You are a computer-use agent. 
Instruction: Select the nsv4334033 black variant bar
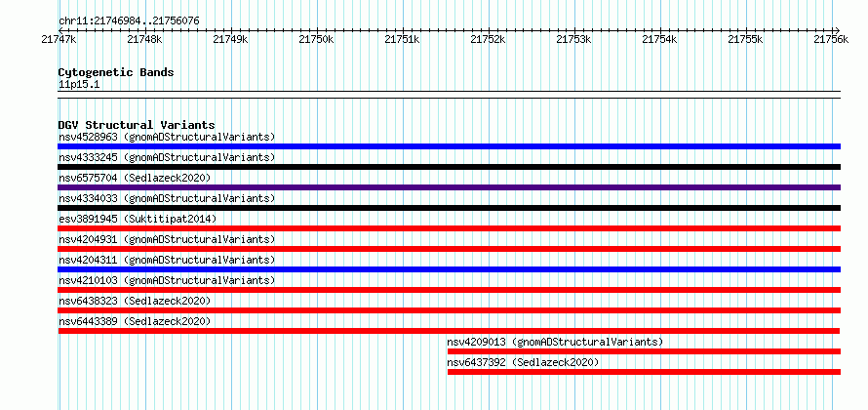point(449,208)
